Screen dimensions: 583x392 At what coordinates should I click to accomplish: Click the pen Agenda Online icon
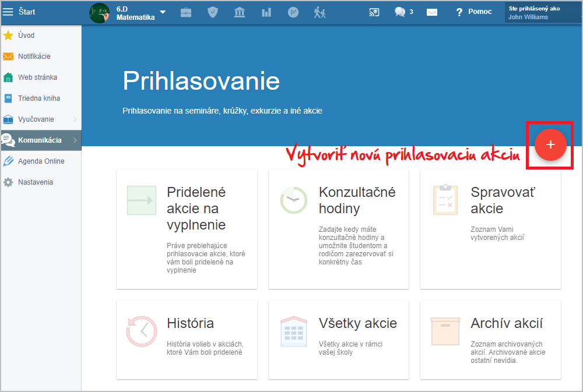point(8,161)
